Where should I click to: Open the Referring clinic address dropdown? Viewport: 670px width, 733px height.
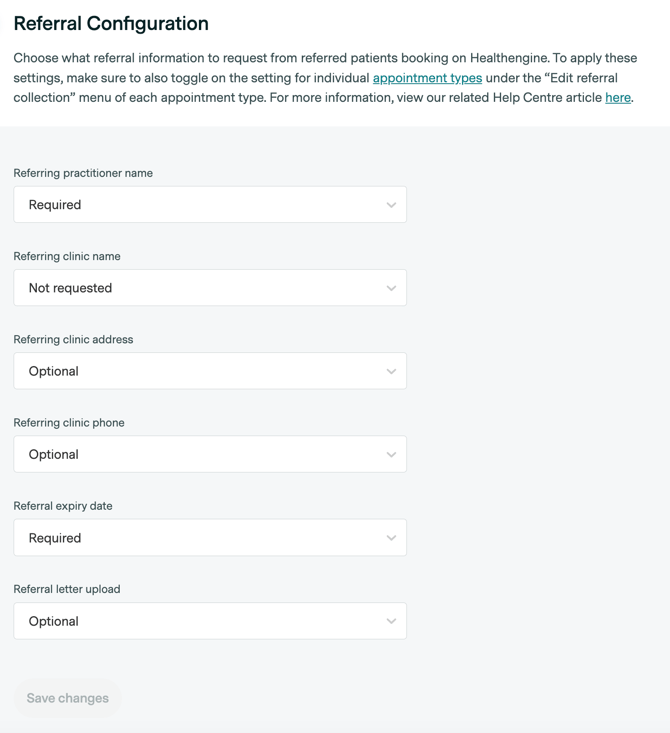(x=209, y=371)
